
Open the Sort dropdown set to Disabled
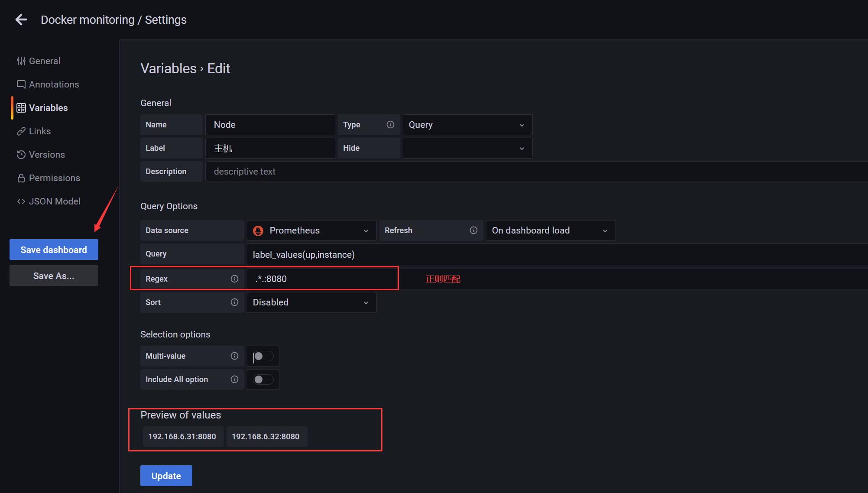tap(311, 302)
